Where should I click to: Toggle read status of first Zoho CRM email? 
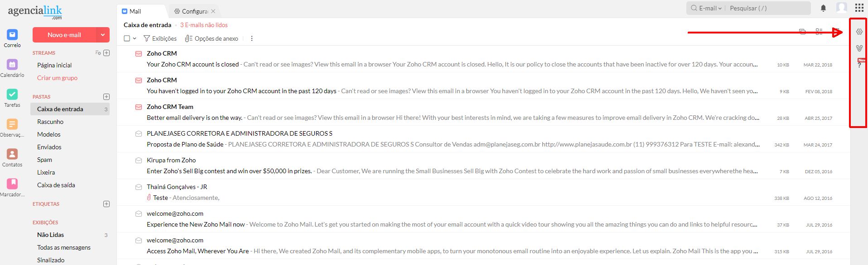(x=139, y=54)
